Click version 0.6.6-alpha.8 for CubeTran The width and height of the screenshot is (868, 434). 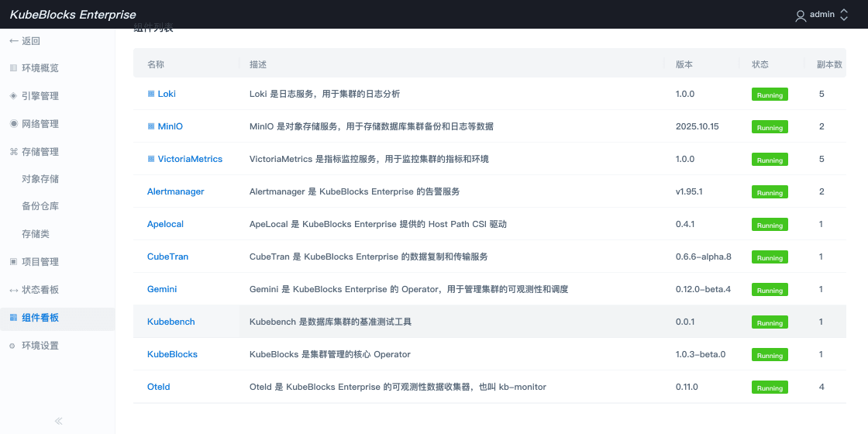point(704,257)
